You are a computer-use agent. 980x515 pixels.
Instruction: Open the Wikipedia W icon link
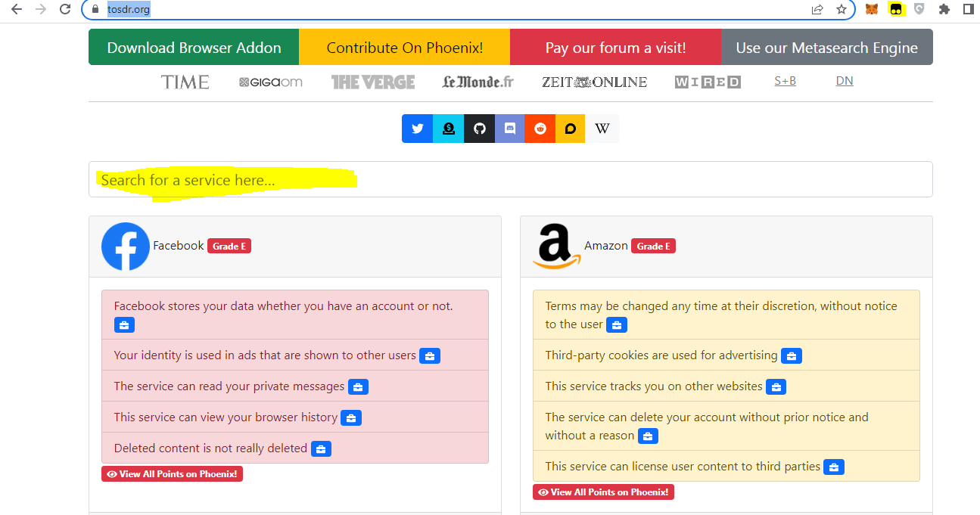click(x=602, y=129)
